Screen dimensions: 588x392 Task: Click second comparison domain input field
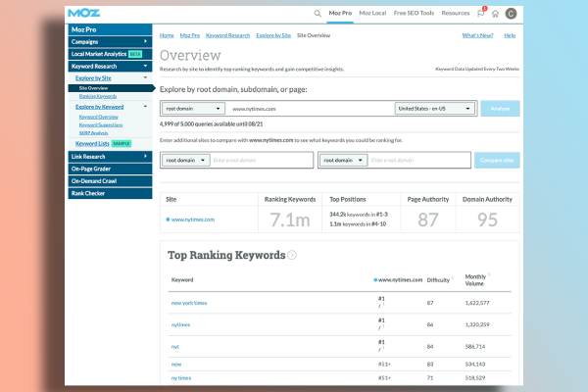tap(418, 160)
